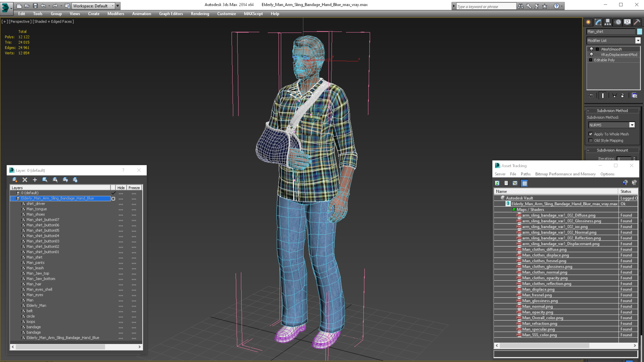Image resolution: width=644 pixels, height=362 pixels.
Task: Click binoculars search icon in InfoCenter
Action: point(521,6)
